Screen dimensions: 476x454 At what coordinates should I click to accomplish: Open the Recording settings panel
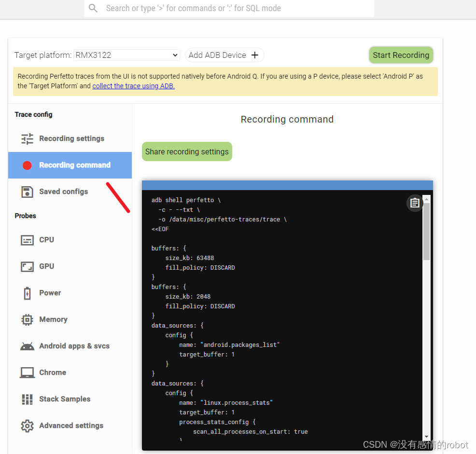[71, 138]
